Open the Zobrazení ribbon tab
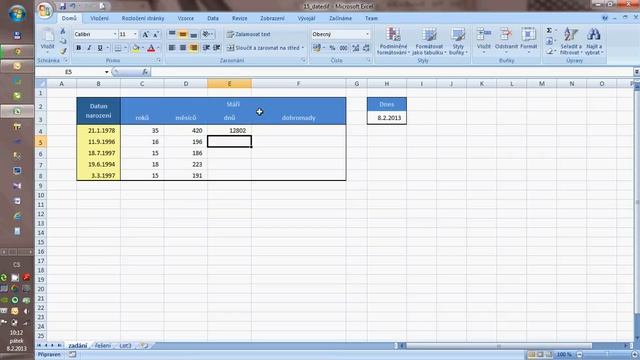 point(272,18)
